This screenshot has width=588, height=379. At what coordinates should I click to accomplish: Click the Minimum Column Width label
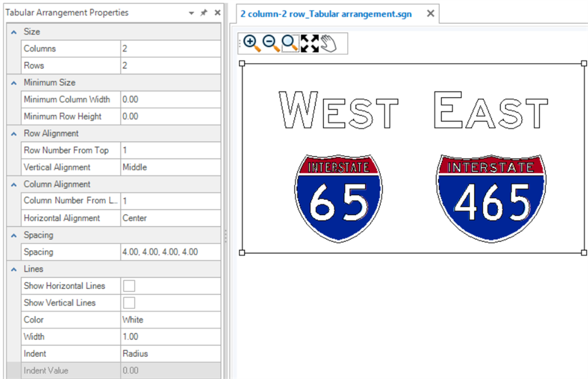pyautogui.click(x=67, y=100)
